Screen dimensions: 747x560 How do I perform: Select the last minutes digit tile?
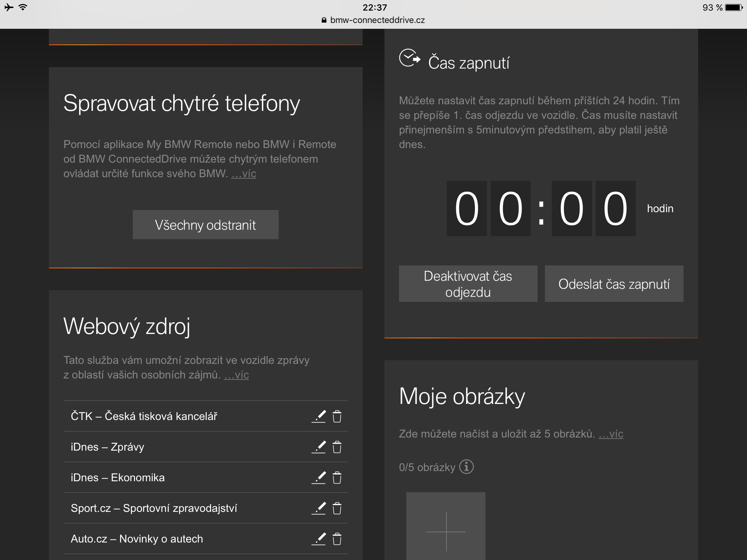[615, 209]
